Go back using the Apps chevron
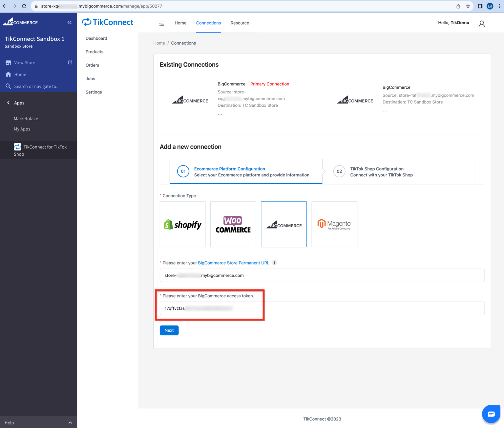Screen dimensions: 504x428 click(x=8, y=103)
